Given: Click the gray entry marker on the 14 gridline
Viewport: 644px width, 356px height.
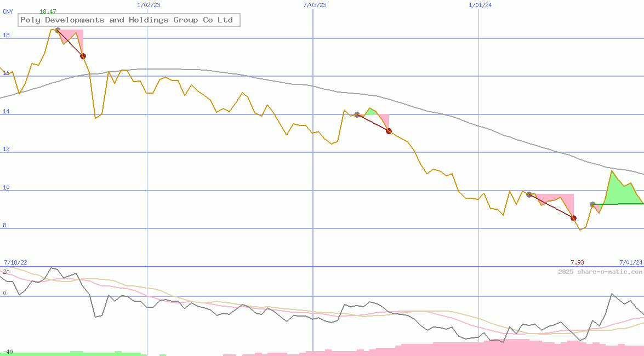Looking at the screenshot, I should (x=357, y=114).
